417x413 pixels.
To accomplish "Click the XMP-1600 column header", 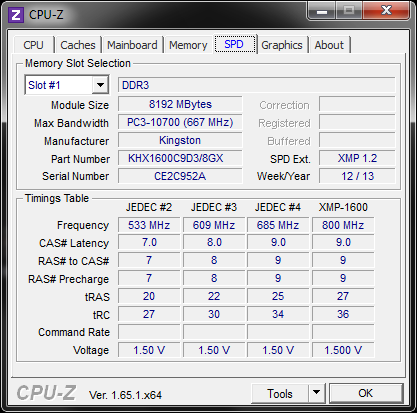I will (x=343, y=207).
